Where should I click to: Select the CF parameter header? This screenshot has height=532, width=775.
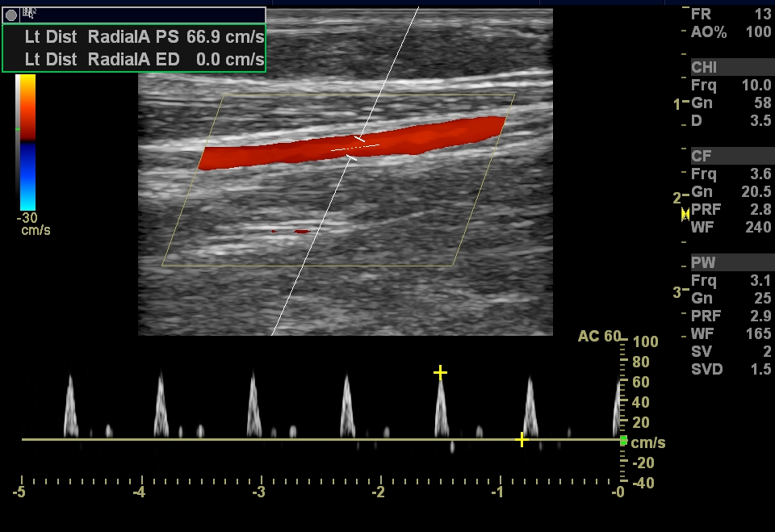coord(701,156)
